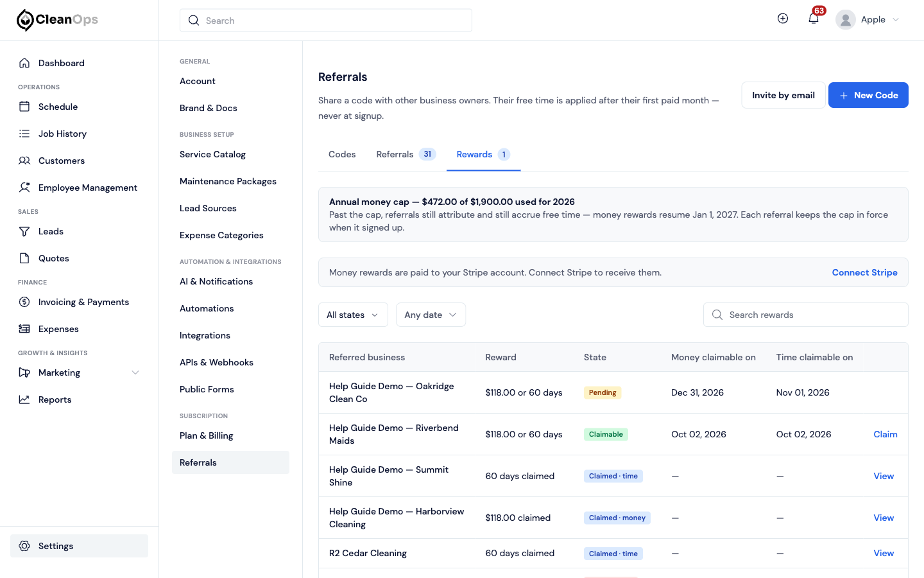Click the Reports chart icon
This screenshot has width=924, height=578.
coord(24,399)
